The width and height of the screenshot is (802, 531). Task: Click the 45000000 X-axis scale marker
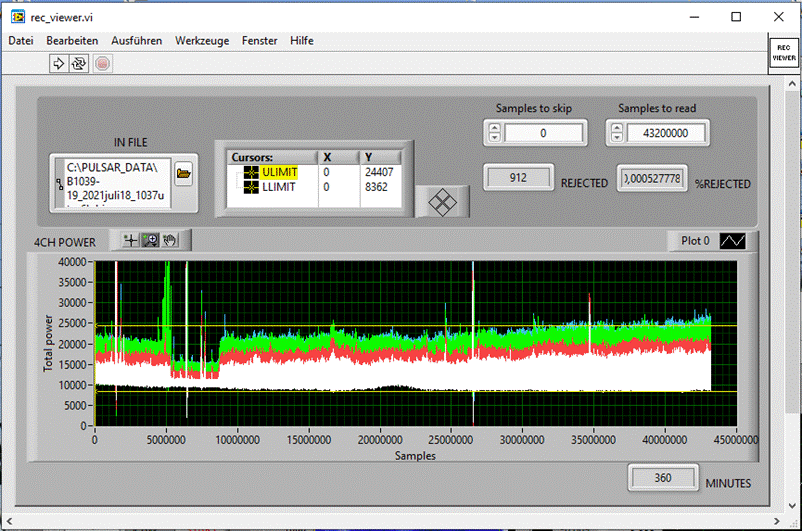tap(736, 440)
